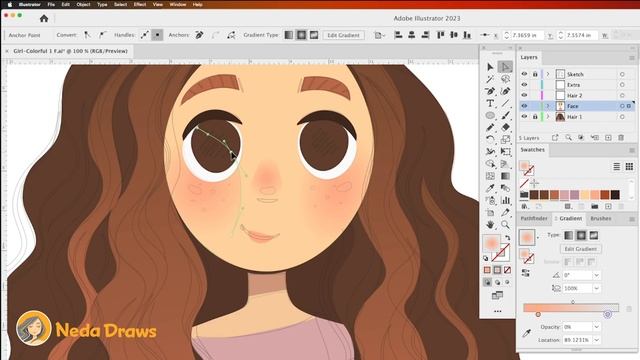Select the Gradient tool in toolbar
Viewport: 640px width, 360px height.
point(505,176)
